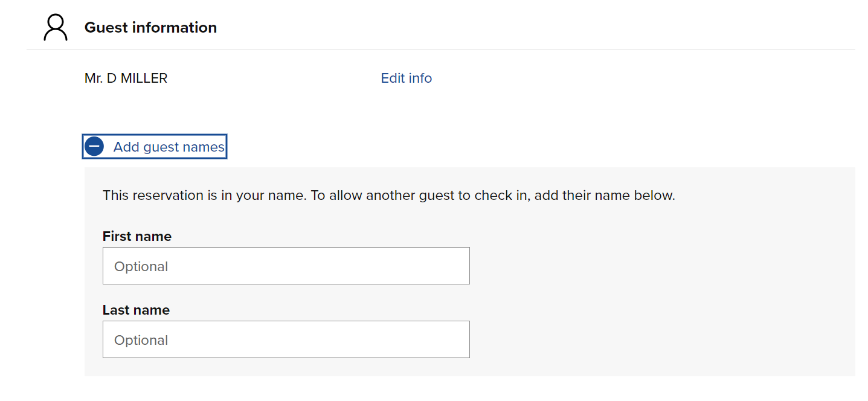
Task: Tap the person silhouette beside Guest information
Action: click(56, 28)
